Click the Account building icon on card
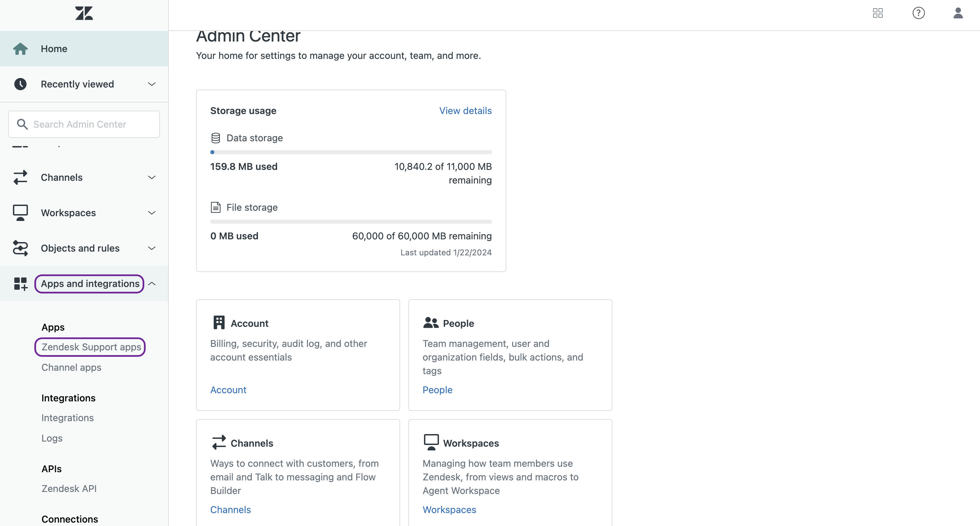This screenshot has height=526, width=980. click(219, 322)
